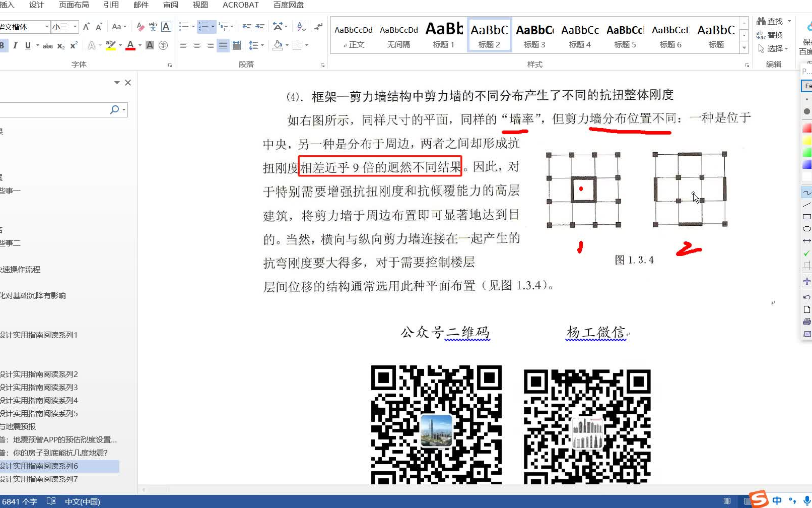Click undo in annotation toolbar
812x508 pixels.
coord(806,297)
